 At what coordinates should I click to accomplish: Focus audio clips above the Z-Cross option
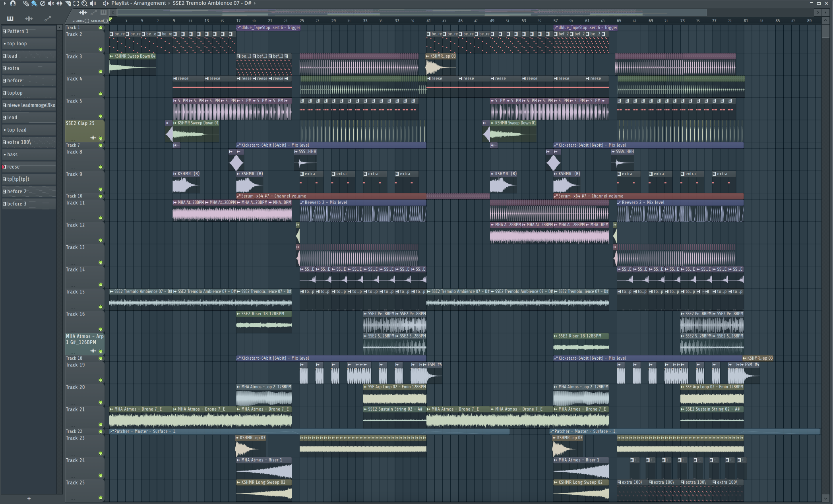tap(83, 13)
